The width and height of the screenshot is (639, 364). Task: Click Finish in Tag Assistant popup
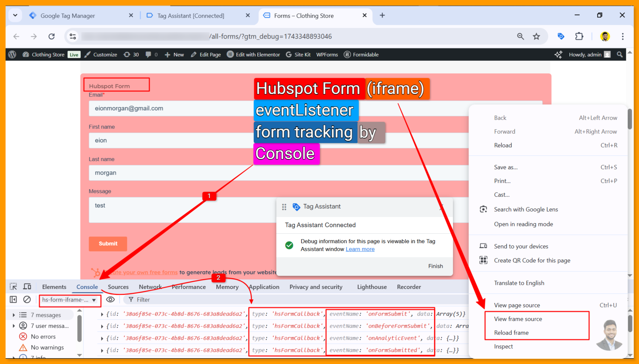[x=435, y=266]
